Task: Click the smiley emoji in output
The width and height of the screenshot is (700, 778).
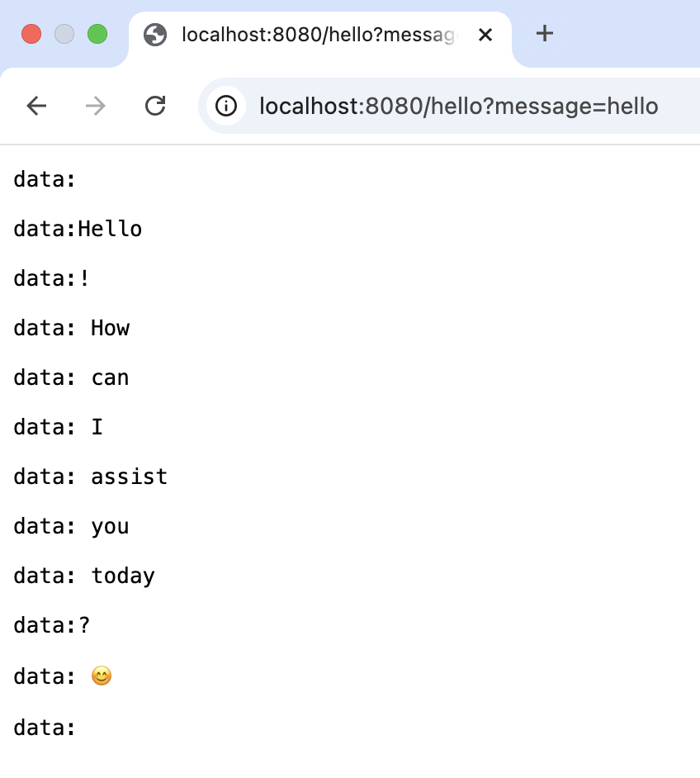Action: click(101, 676)
